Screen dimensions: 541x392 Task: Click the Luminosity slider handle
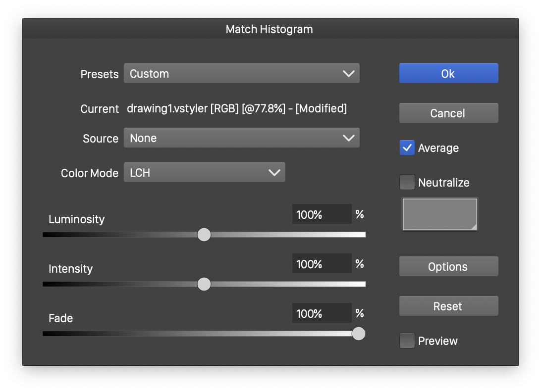click(x=204, y=235)
